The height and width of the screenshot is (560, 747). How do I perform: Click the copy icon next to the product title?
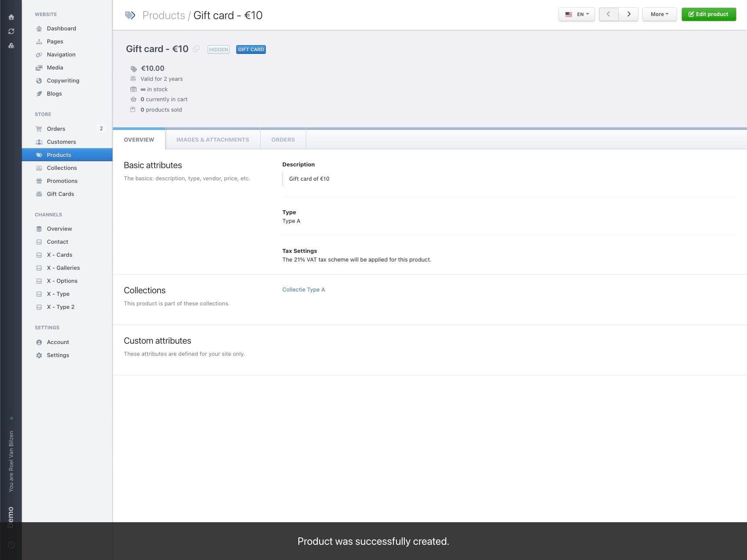[196, 49]
